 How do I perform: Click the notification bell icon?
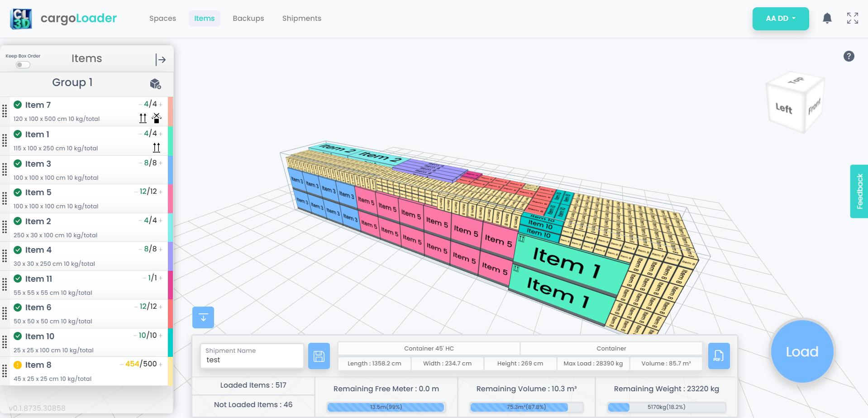tap(827, 18)
